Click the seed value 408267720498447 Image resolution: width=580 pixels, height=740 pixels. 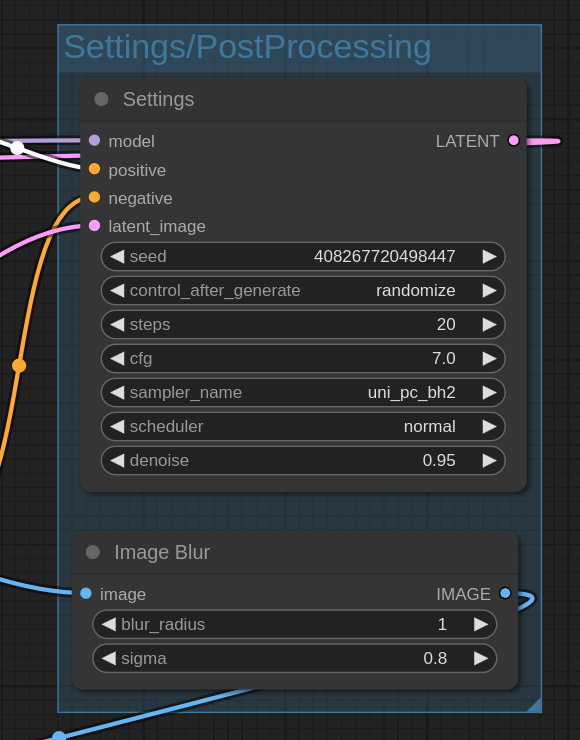coord(385,257)
